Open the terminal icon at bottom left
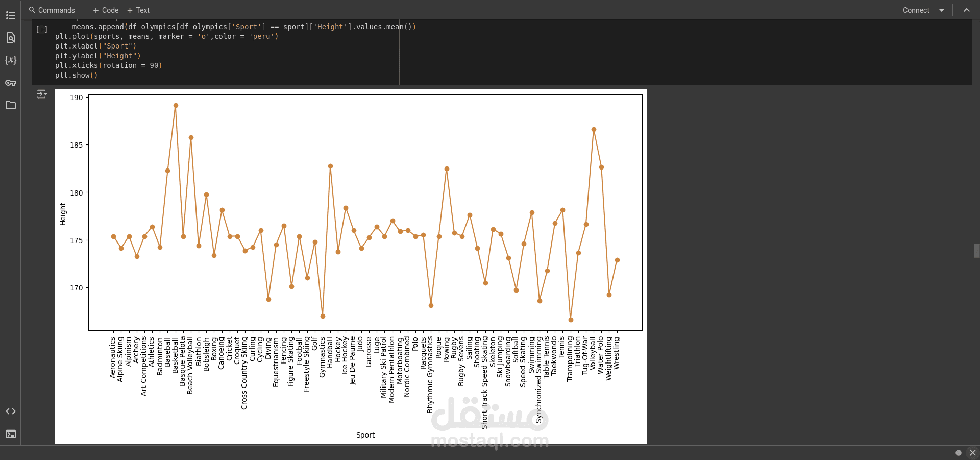This screenshot has height=460, width=980. [x=11, y=434]
